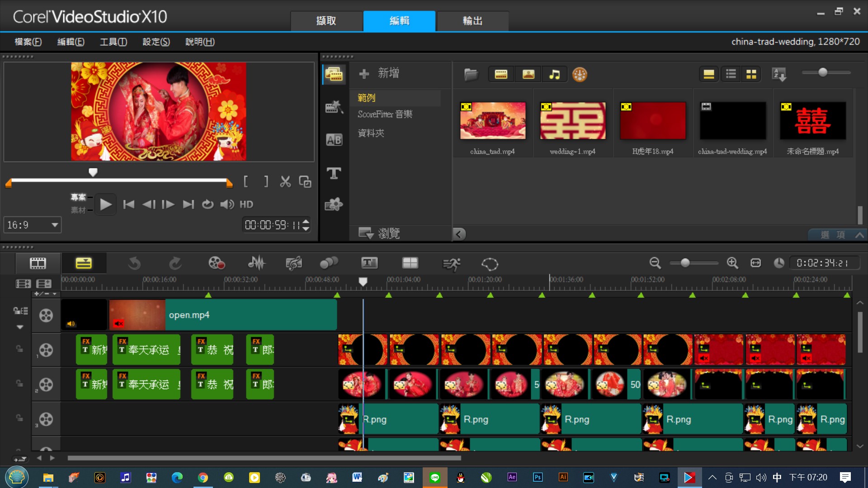This screenshot has height=488, width=868.
Task: Open the Title T panel
Action: coord(334,173)
